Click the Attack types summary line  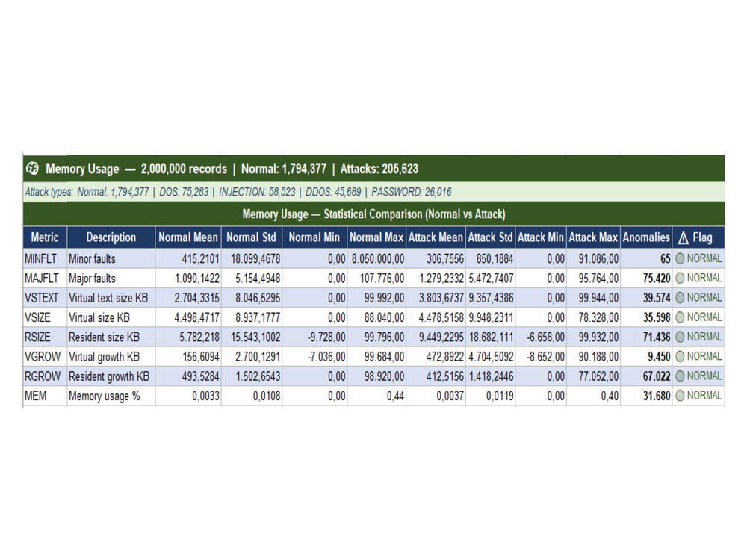[238, 192]
